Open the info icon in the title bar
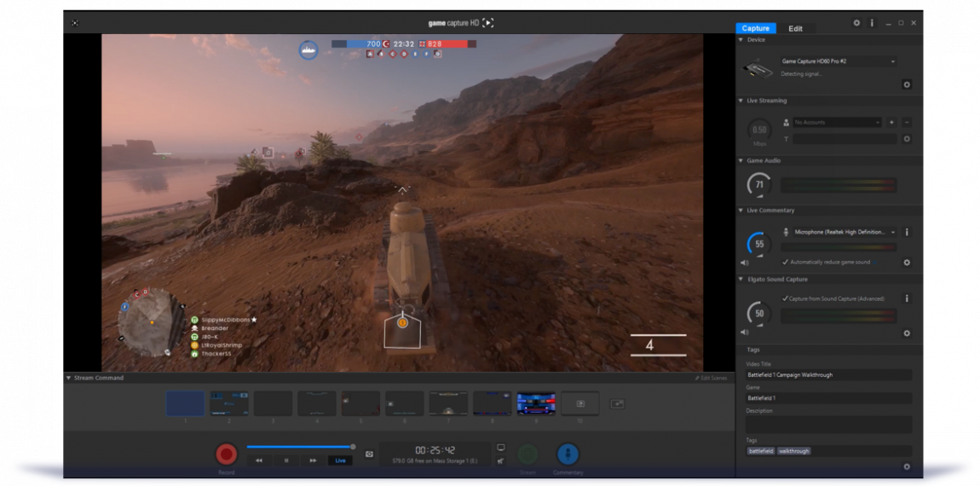This screenshot has width=980, height=486. click(x=872, y=22)
